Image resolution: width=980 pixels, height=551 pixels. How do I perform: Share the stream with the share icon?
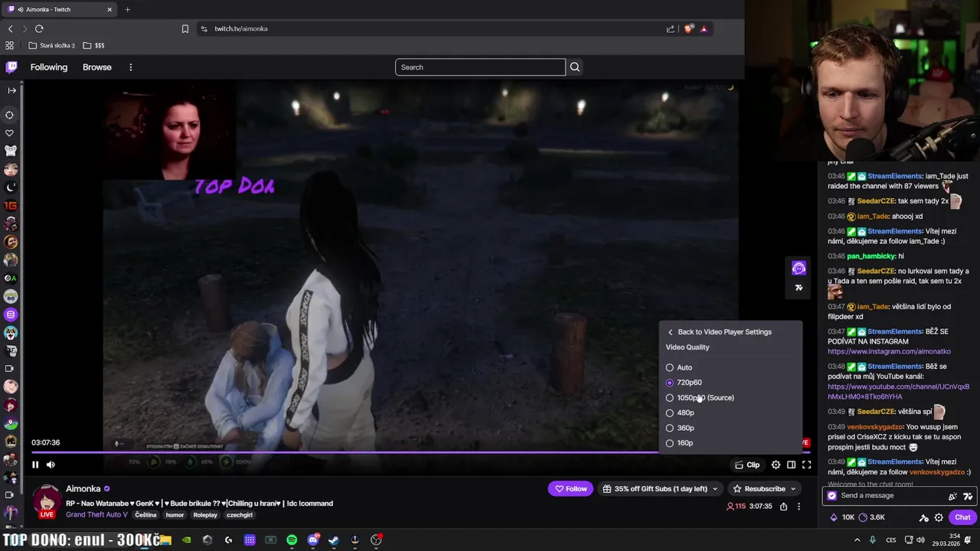pos(783,506)
